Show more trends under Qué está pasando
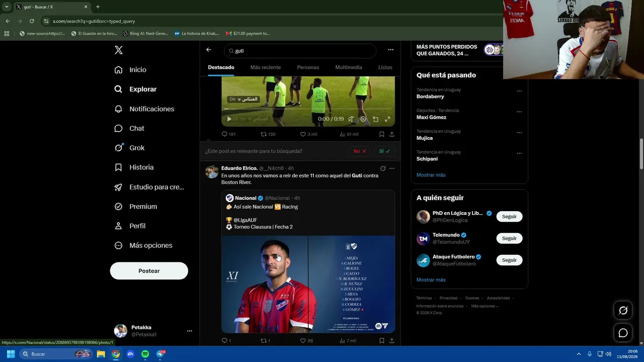Image resolution: width=644 pixels, height=362 pixels. pos(431,175)
